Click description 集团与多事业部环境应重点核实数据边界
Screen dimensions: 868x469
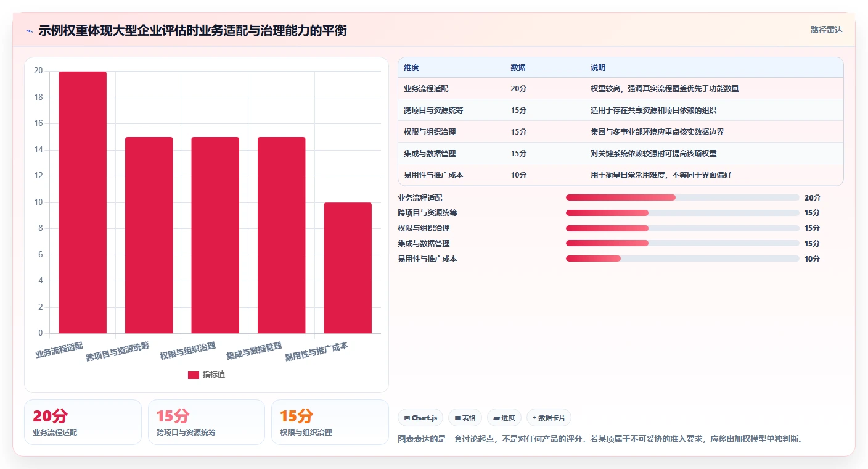(657, 132)
